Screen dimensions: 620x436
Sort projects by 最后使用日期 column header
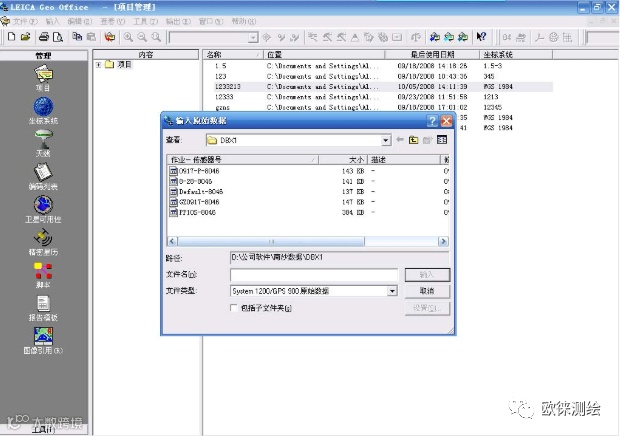point(432,55)
